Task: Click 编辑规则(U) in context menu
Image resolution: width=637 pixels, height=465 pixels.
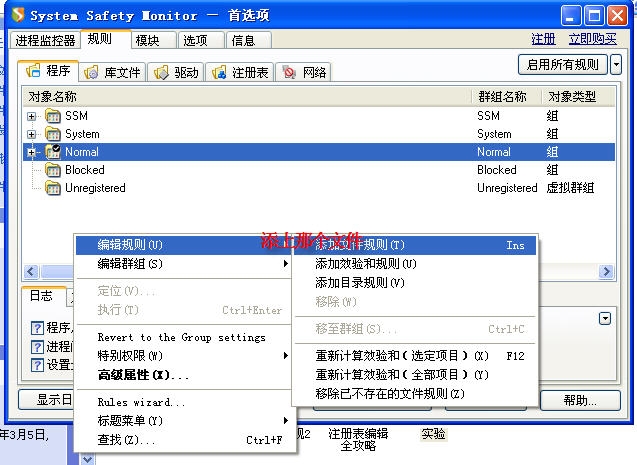Action: pos(184,245)
